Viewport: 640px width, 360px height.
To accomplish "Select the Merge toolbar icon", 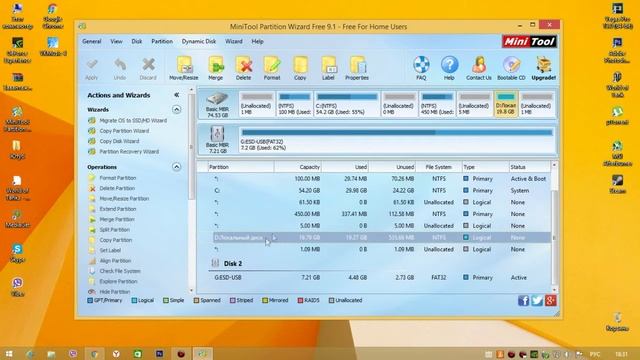I will [x=216, y=64].
